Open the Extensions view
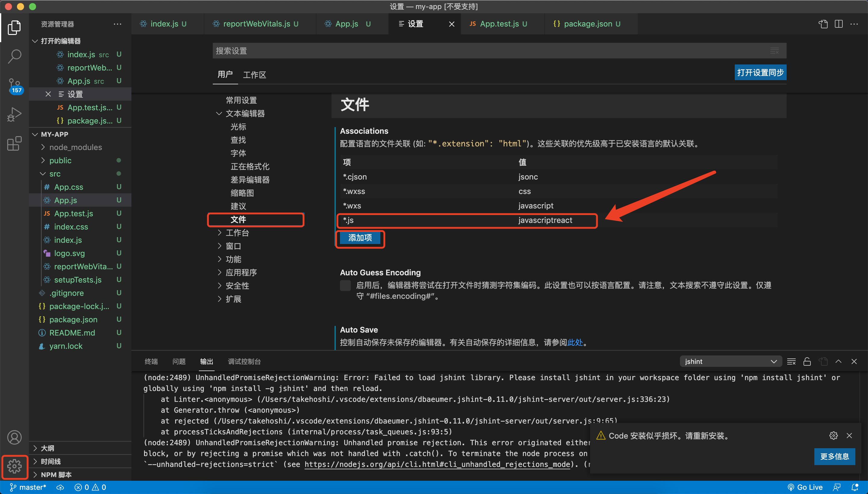 [14, 143]
